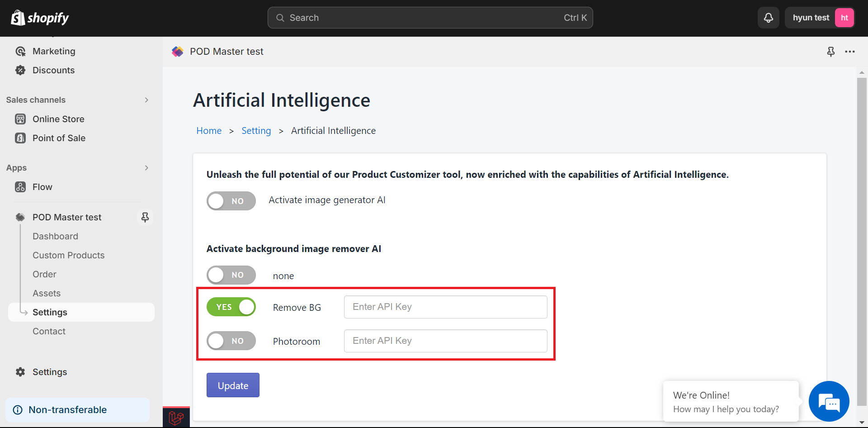Click the Discounts icon
The width and height of the screenshot is (868, 428).
tap(20, 70)
